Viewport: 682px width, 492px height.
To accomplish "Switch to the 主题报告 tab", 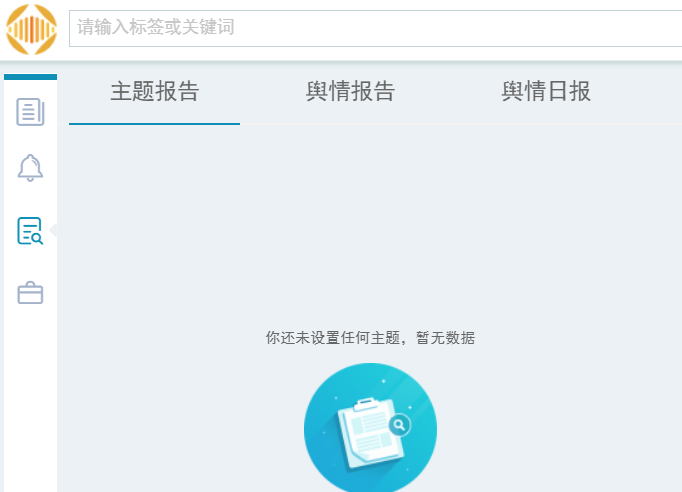I will pos(154,91).
